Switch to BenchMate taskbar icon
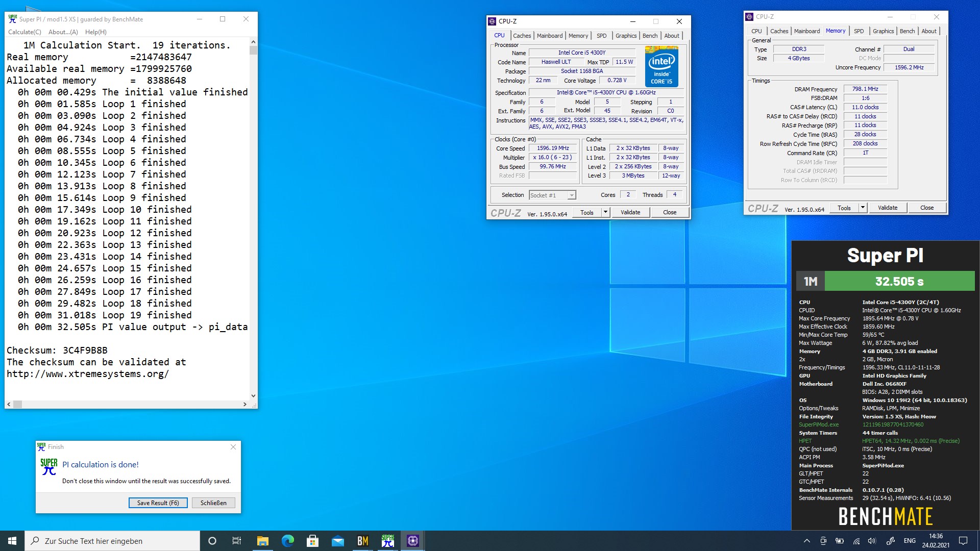The width and height of the screenshot is (980, 551). 363,541
